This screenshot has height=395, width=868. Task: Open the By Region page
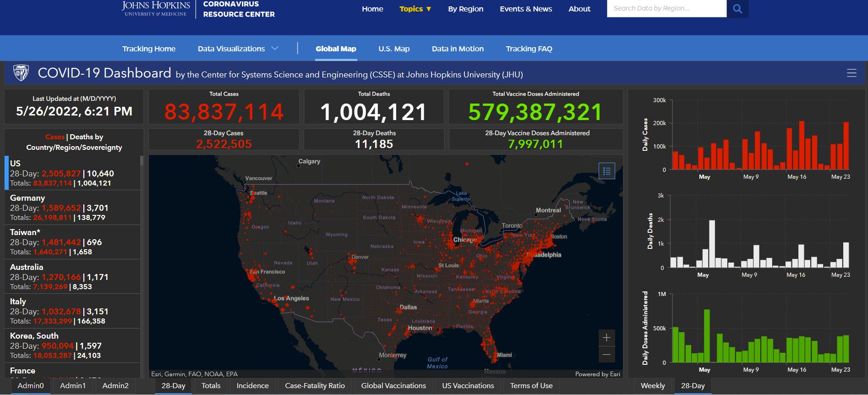(465, 9)
